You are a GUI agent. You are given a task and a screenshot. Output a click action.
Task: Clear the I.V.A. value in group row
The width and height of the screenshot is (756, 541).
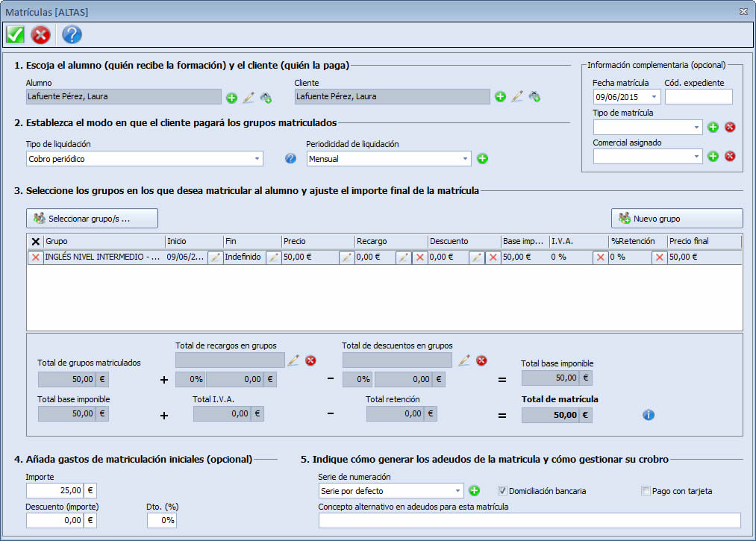click(600, 257)
